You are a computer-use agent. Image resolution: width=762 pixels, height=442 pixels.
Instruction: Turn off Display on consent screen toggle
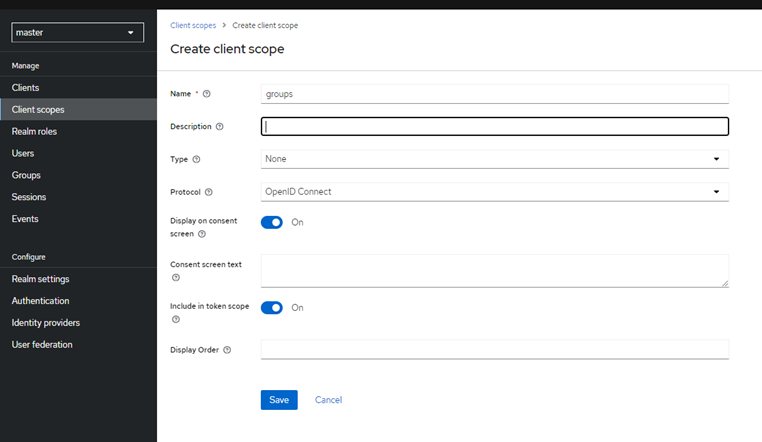point(272,222)
